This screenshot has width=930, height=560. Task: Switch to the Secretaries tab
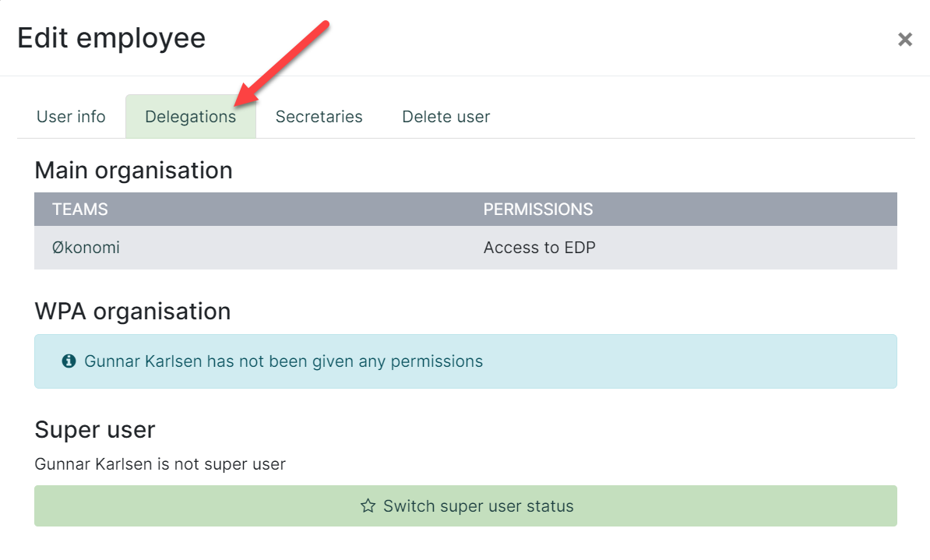(x=319, y=116)
